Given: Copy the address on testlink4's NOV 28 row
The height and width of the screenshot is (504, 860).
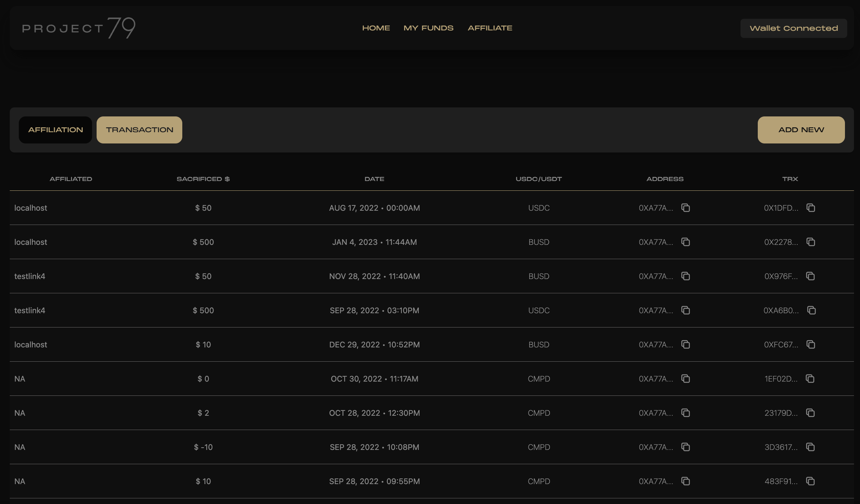Looking at the screenshot, I should [x=686, y=276].
